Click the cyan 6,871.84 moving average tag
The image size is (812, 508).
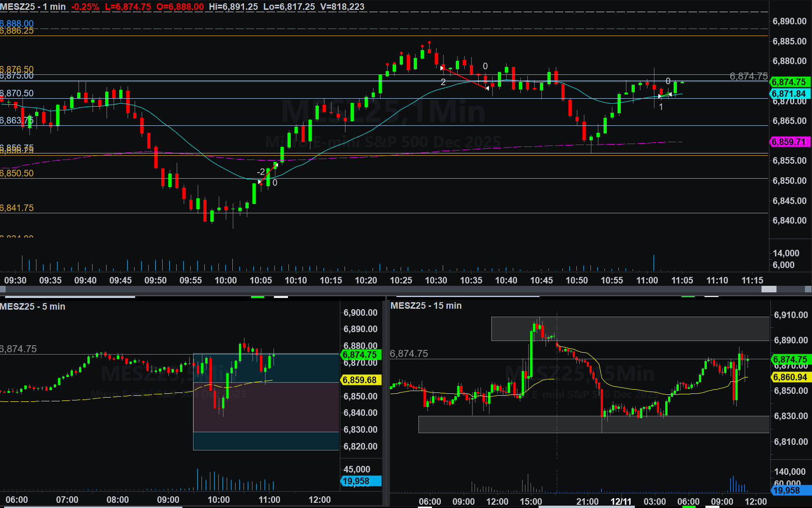tap(789, 94)
